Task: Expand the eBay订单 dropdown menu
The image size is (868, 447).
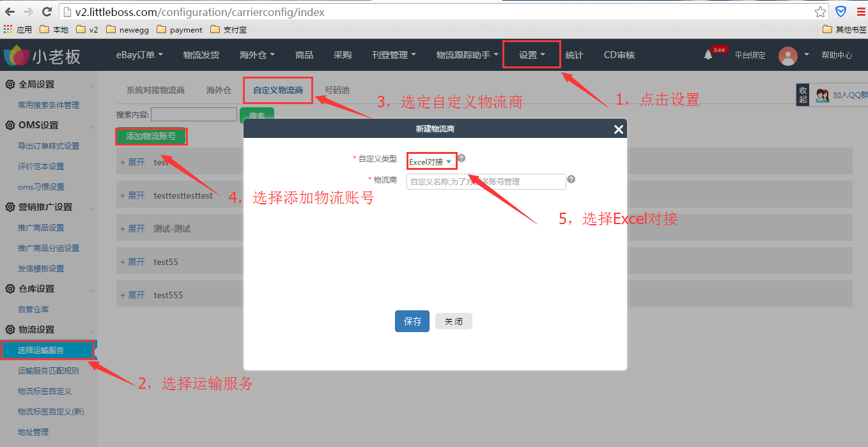Action: point(139,55)
